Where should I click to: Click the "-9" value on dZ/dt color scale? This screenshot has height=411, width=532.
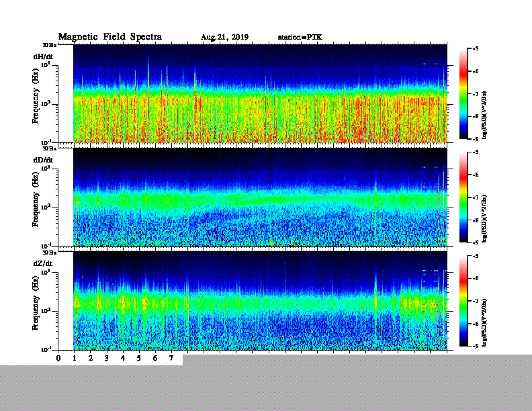(476, 347)
